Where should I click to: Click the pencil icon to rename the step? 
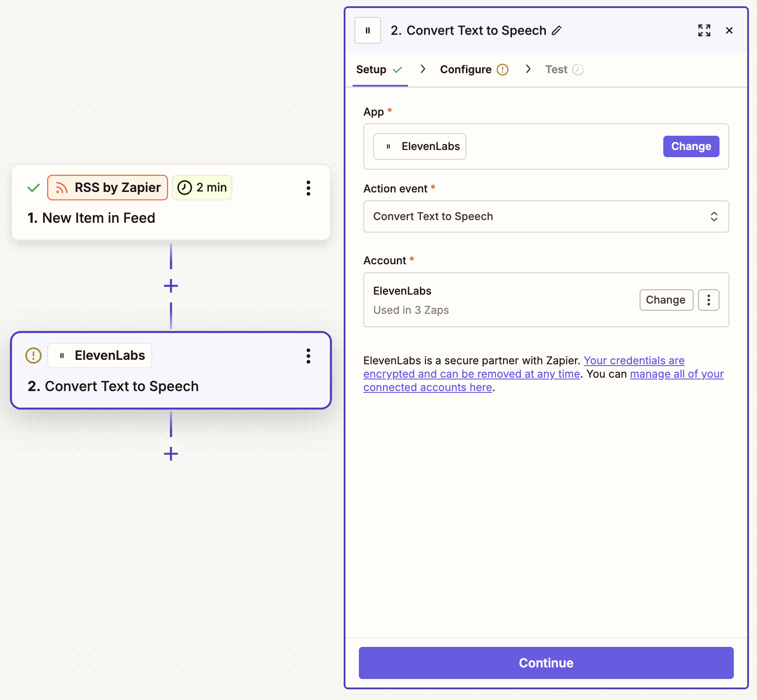[557, 30]
